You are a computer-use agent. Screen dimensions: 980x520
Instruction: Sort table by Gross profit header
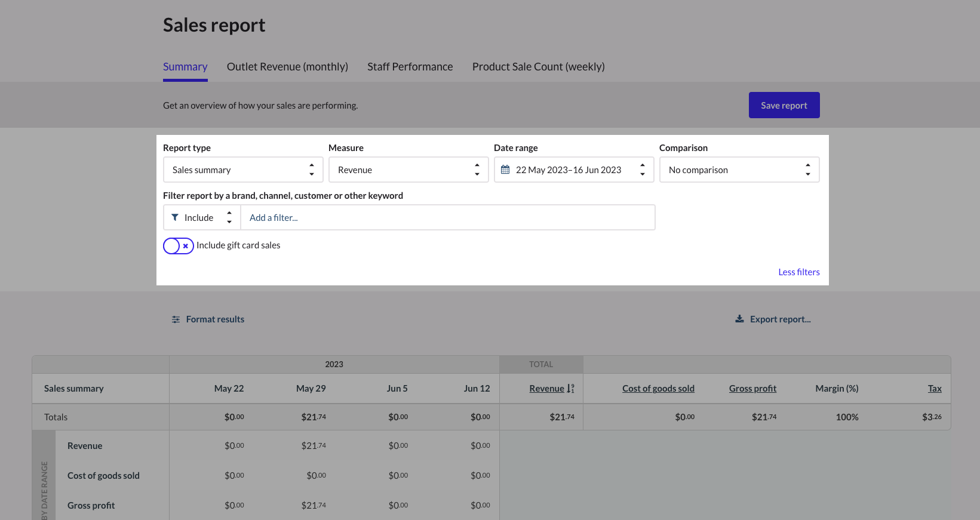tap(752, 389)
